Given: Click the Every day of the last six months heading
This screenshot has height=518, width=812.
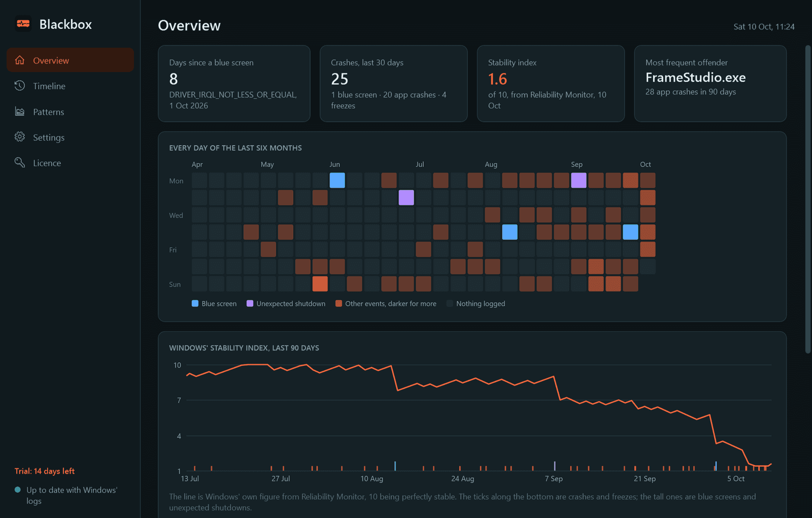Looking at the screenshot, I should tap(235, 148).
